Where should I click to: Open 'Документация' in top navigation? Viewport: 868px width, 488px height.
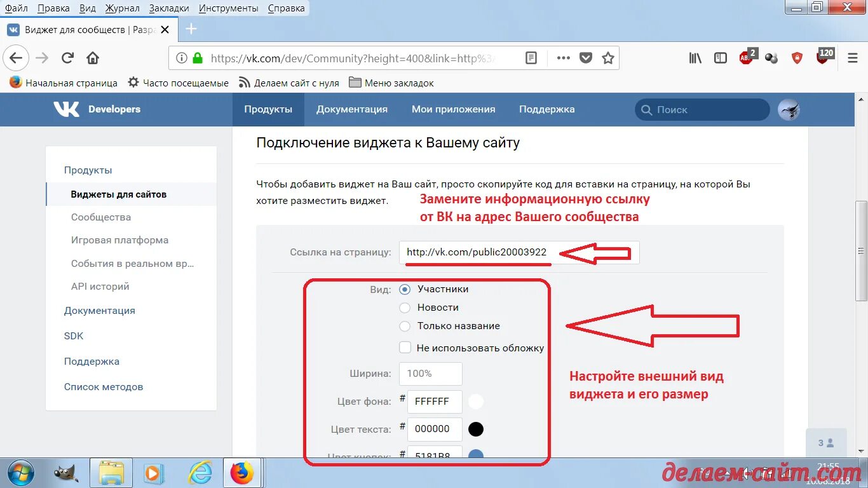coord(352,109)
